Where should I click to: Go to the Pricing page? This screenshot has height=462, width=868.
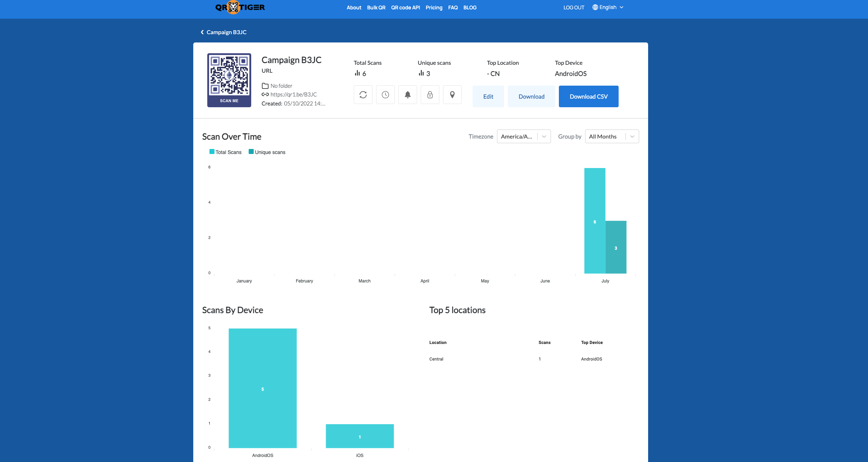pos(434,8)
